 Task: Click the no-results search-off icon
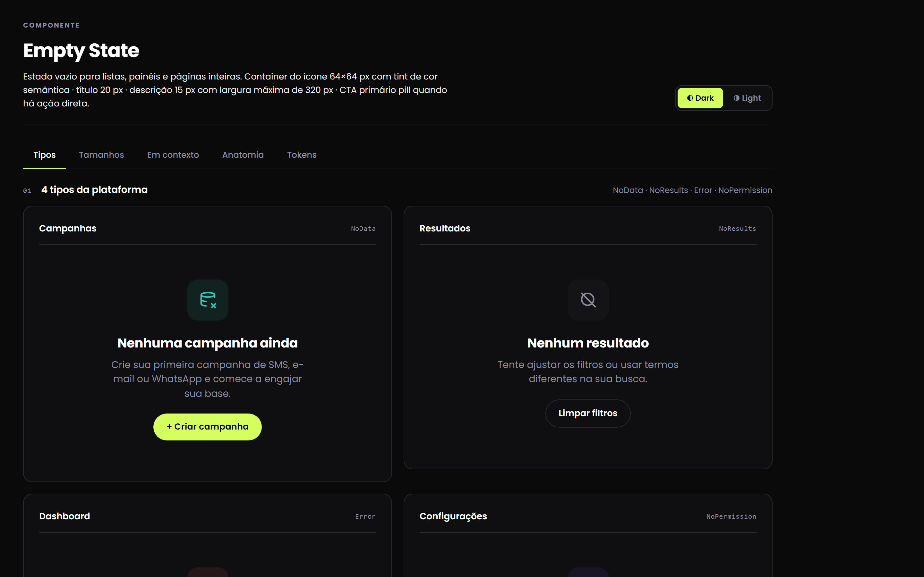pos(588,300)
